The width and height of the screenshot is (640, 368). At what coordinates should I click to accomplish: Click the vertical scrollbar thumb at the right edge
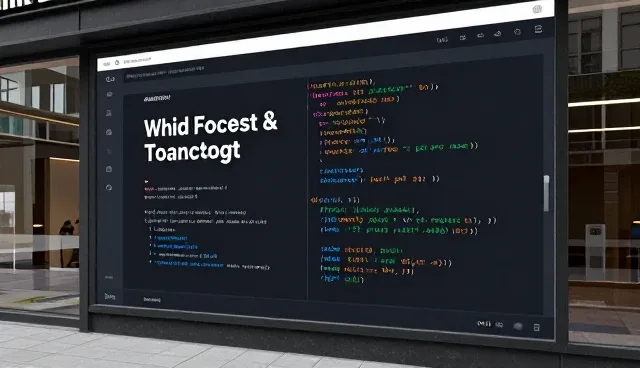tap(546, 193)
